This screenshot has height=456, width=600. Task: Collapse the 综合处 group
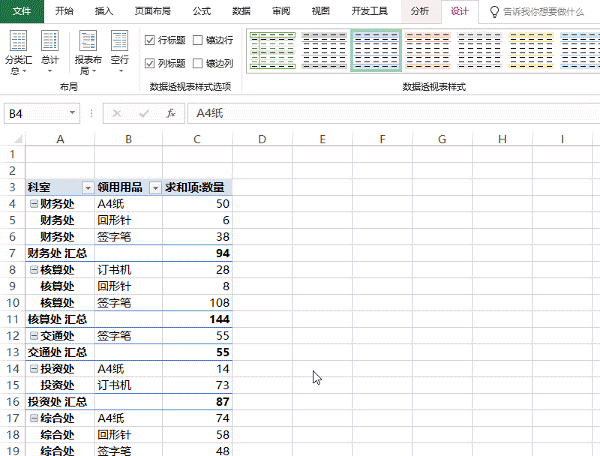34,418
